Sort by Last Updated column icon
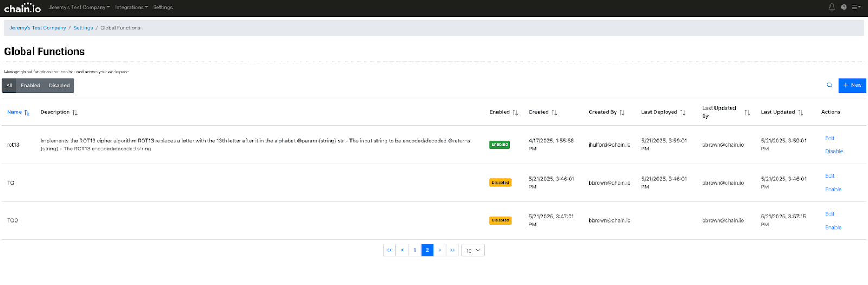Screen dimensions: 868x285 pos(801,112)
